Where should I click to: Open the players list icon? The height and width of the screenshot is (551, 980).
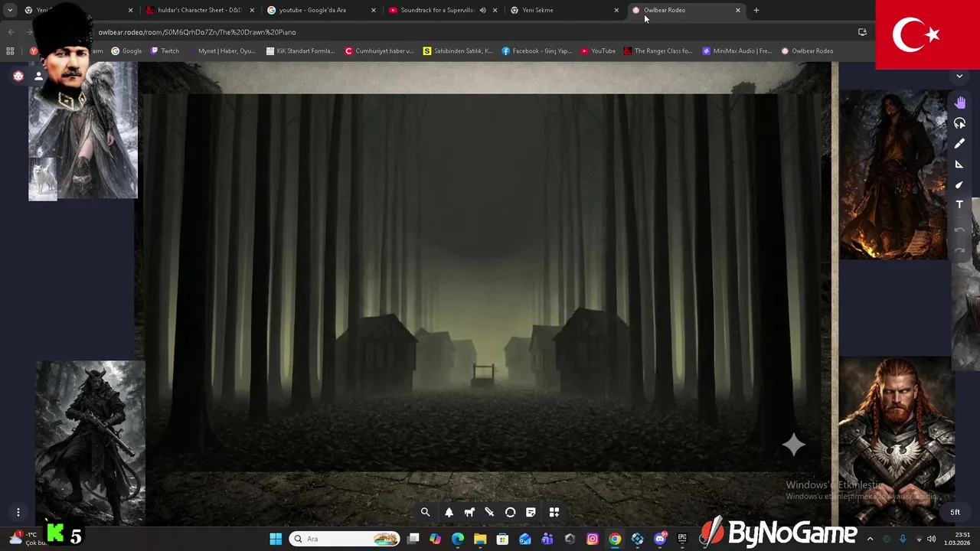(38, 76)
